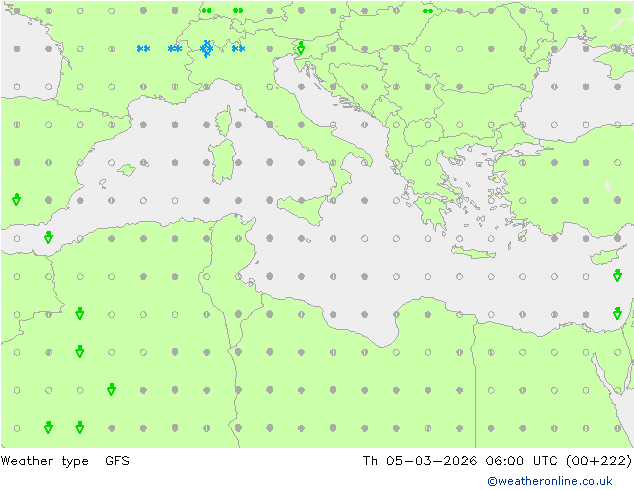Click the '06:00 UTC' time text
Image resolution: width=634 pixels, height=490 pixels.
click(x=524, y=460)
